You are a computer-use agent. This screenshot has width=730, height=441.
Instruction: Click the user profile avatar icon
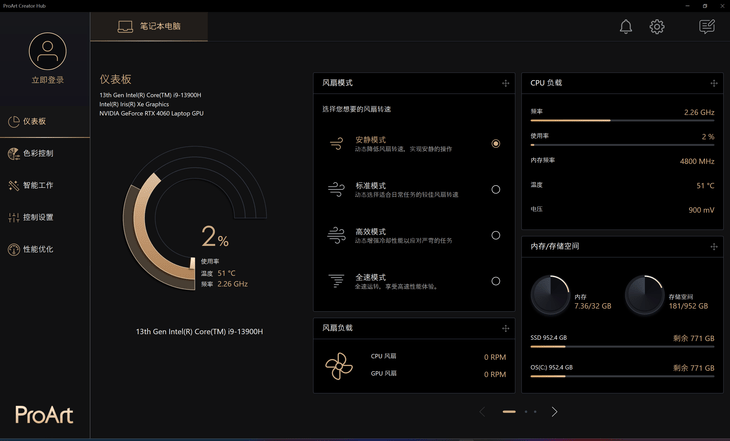click(47, 51)
